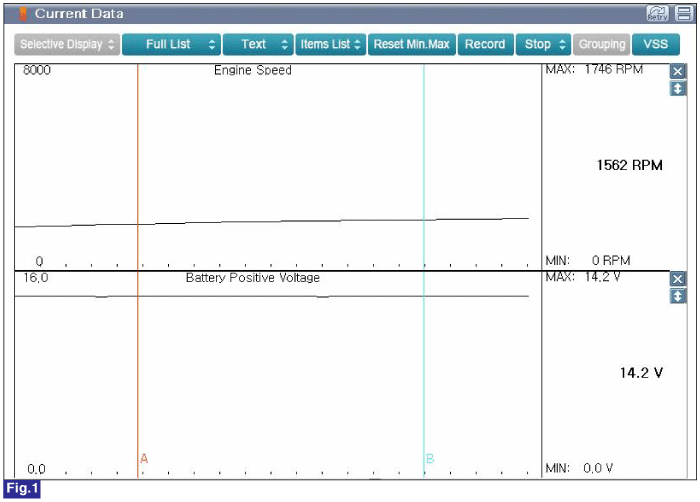Open the Selective Display dropdown

point(67,44)
